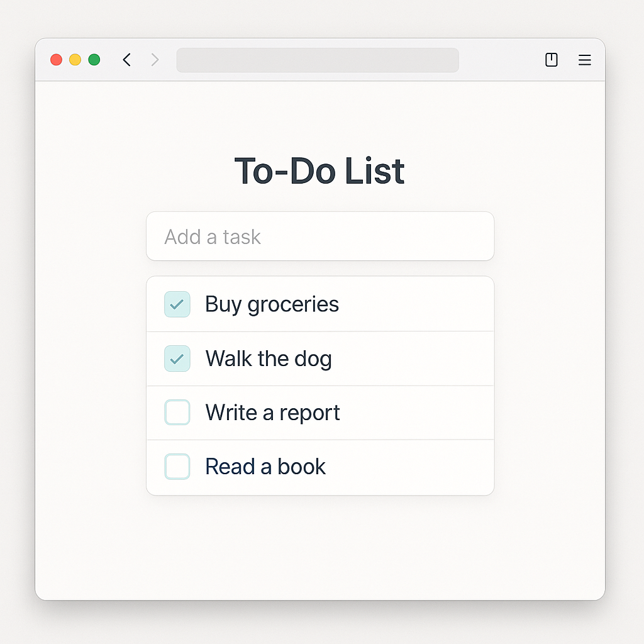
Task: Select the 'Read a book' task text
Action: point(265,467)
